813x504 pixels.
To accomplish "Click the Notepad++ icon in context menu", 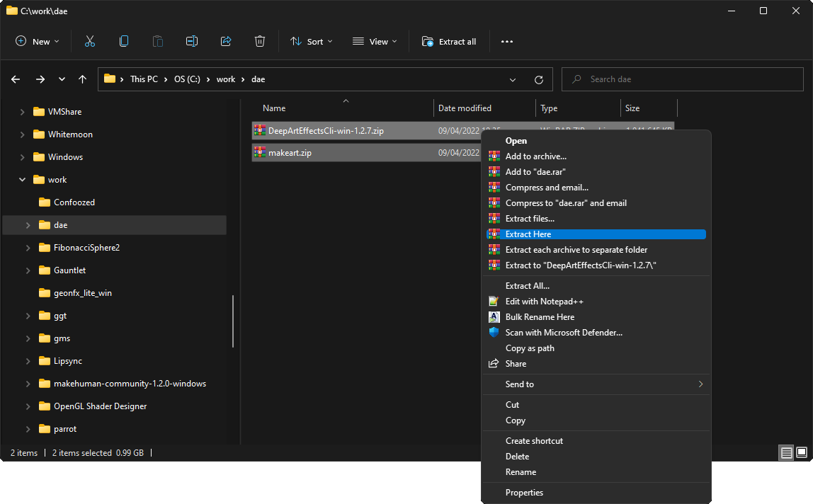I will [x=494, y=302].
